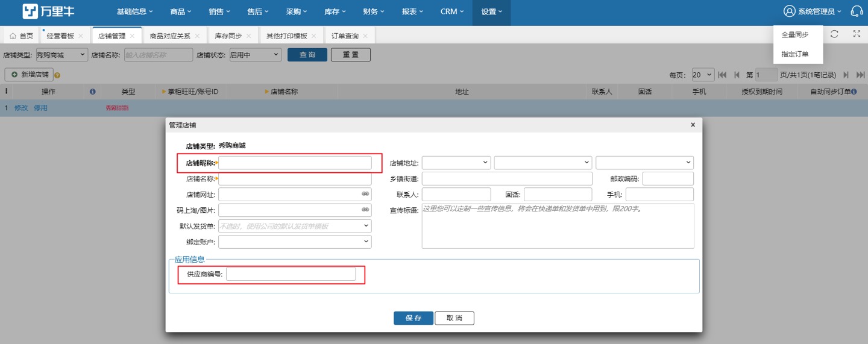Open the 绑定账户 dropdown
This screenshot has width=868, height=344.
295,242
